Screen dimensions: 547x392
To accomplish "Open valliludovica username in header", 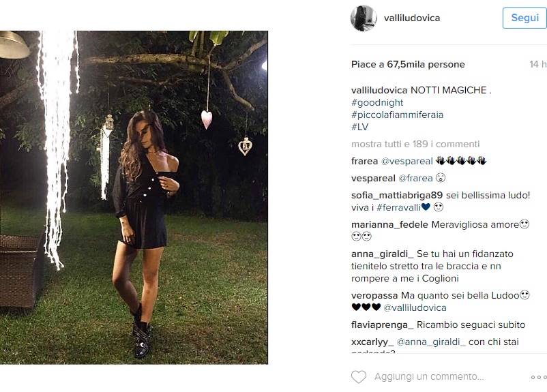I will [412, 18].
